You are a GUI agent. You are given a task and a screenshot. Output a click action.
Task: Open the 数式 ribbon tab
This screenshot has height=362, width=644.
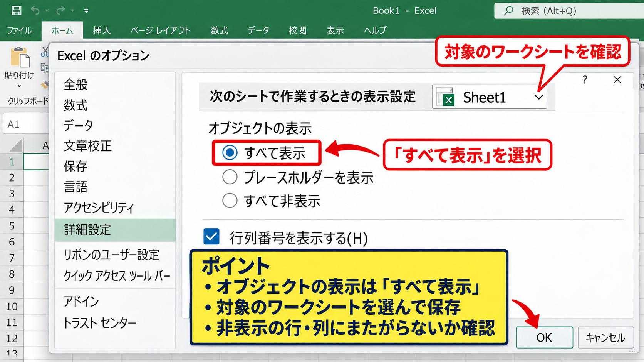[219, 30]
